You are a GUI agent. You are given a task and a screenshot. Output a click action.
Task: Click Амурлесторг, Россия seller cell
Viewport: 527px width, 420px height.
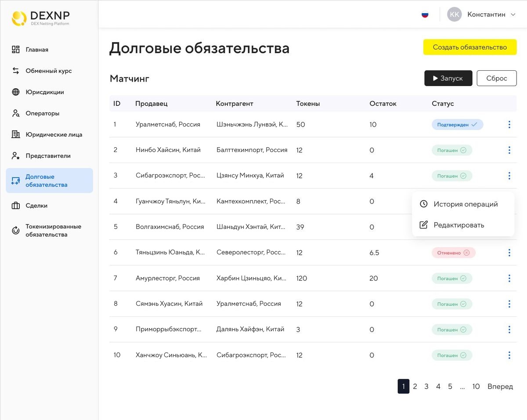click(x=168, y=278)
